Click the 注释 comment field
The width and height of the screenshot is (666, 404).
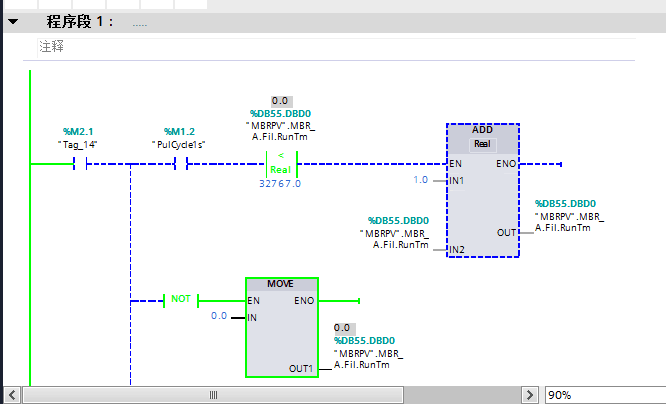[336, 46]
